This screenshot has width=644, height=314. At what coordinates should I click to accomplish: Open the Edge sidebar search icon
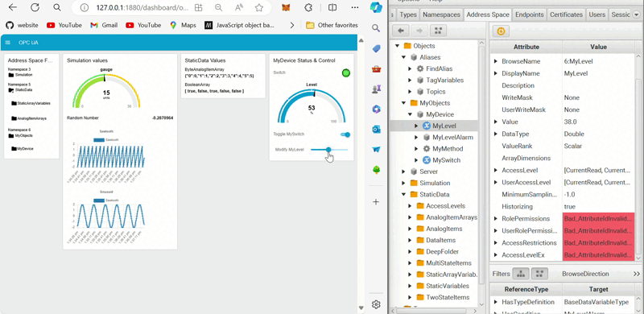pos(376,28)
